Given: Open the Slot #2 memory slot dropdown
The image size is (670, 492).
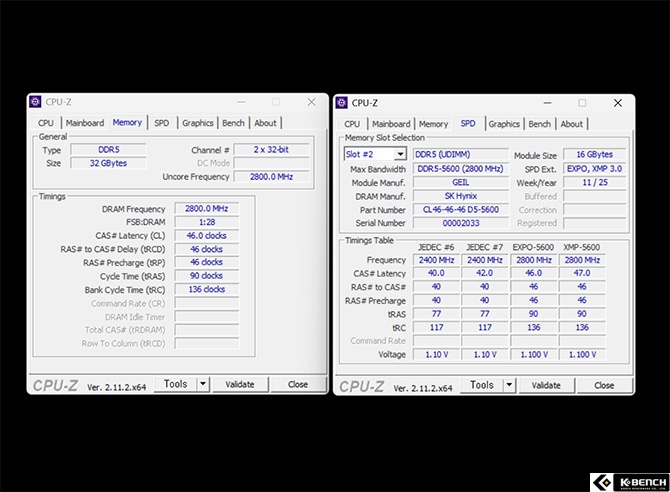Looking at the screenshot, I should tap(400, 154).
